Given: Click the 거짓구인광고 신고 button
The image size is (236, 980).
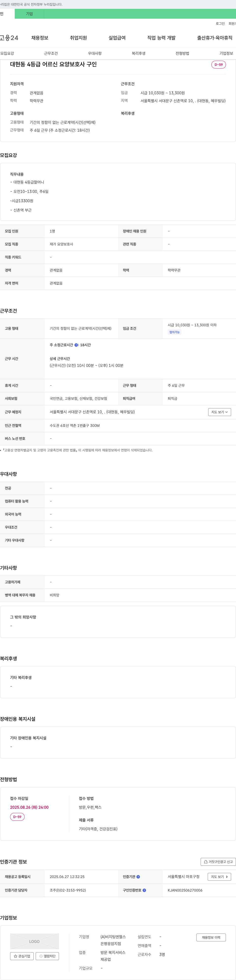Looking at the screenshot, I should click(x=218, y=862).
